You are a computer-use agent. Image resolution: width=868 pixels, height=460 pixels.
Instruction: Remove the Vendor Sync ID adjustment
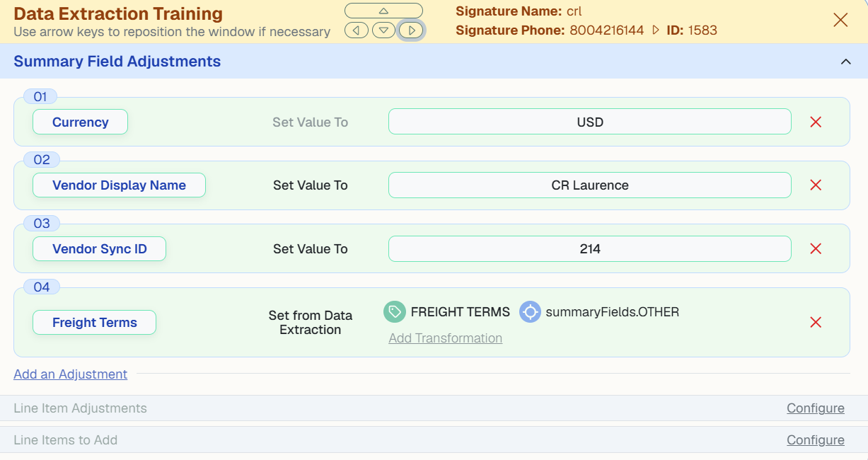(816, 249)
